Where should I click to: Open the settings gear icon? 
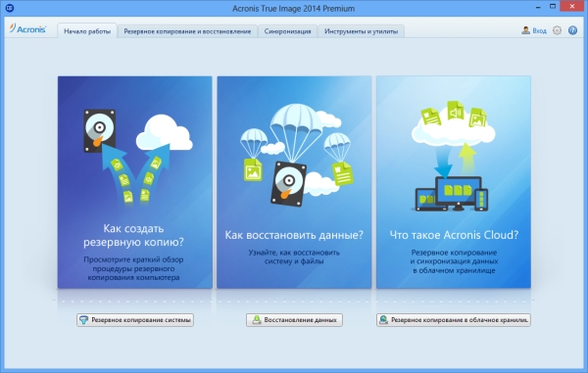click(557, 30)
